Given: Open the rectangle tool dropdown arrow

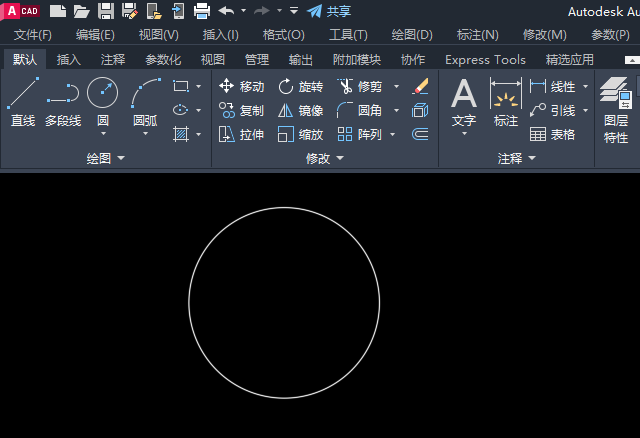Looking at the screenshot, I should (x=198, y=86).
